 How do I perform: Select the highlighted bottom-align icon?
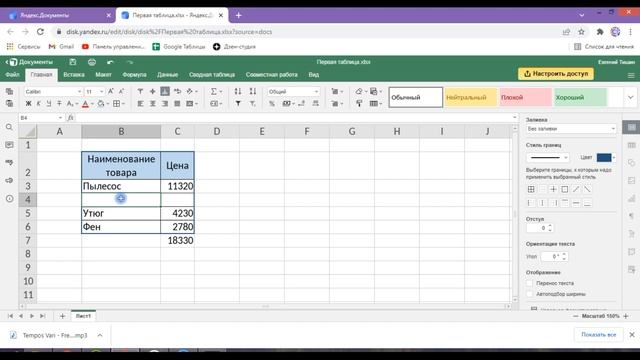(x=165, y=91)
